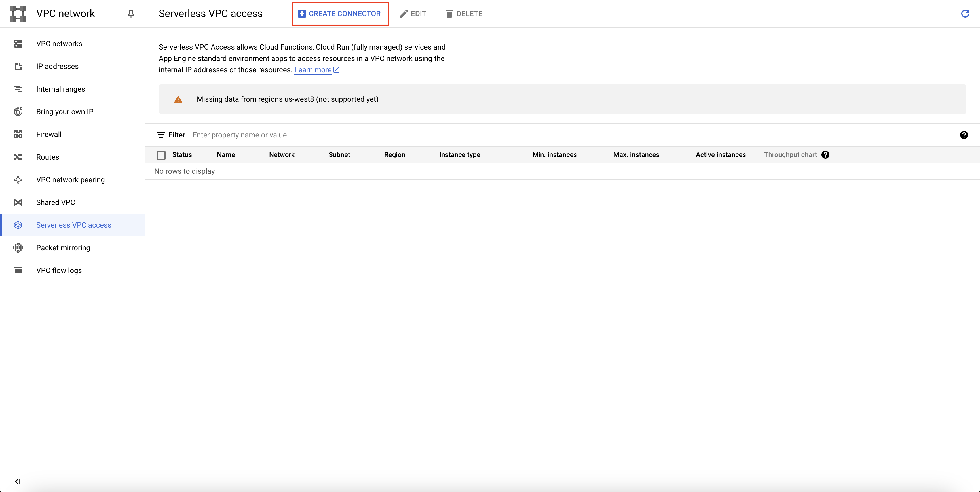Click the Shared VPC bowtie icon

click(18, 202)
